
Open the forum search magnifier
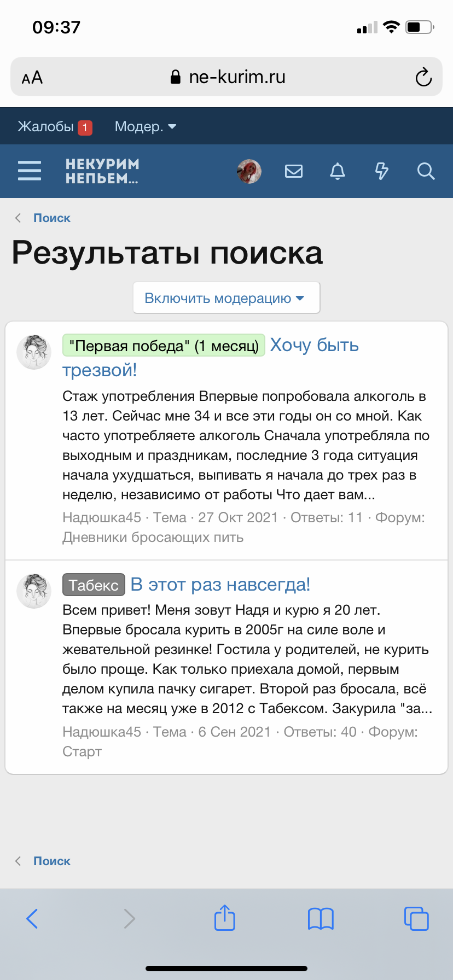426,171
